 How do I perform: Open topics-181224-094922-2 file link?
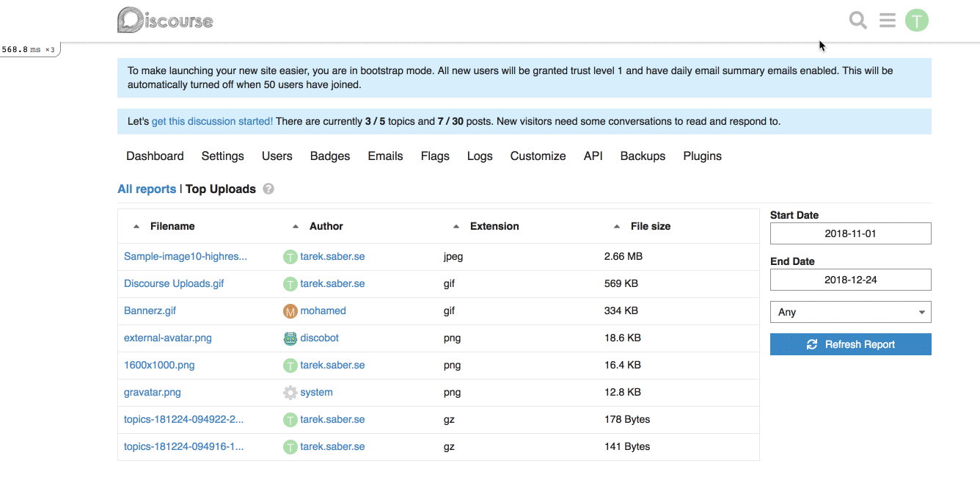click(184, 419)
